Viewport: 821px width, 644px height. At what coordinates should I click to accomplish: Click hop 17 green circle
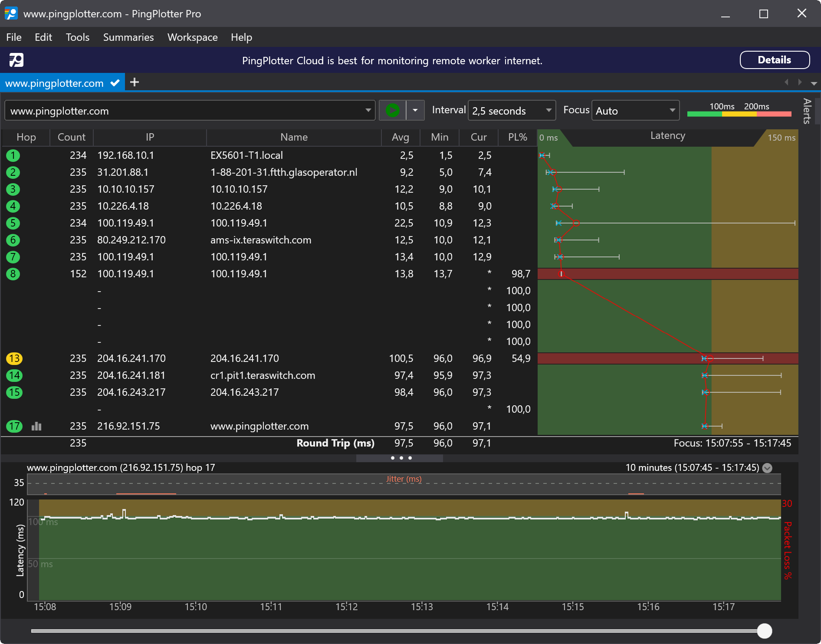click(14, 426)
